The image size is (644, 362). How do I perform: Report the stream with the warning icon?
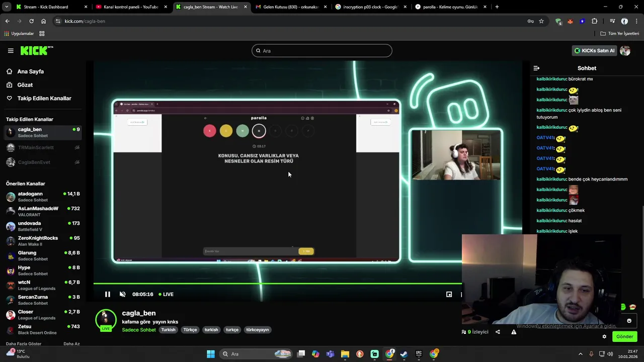click(x=514, y=332)
